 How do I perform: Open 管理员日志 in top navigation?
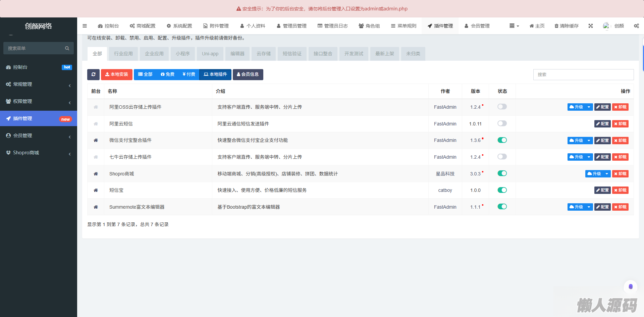click(x=332, y=26)
